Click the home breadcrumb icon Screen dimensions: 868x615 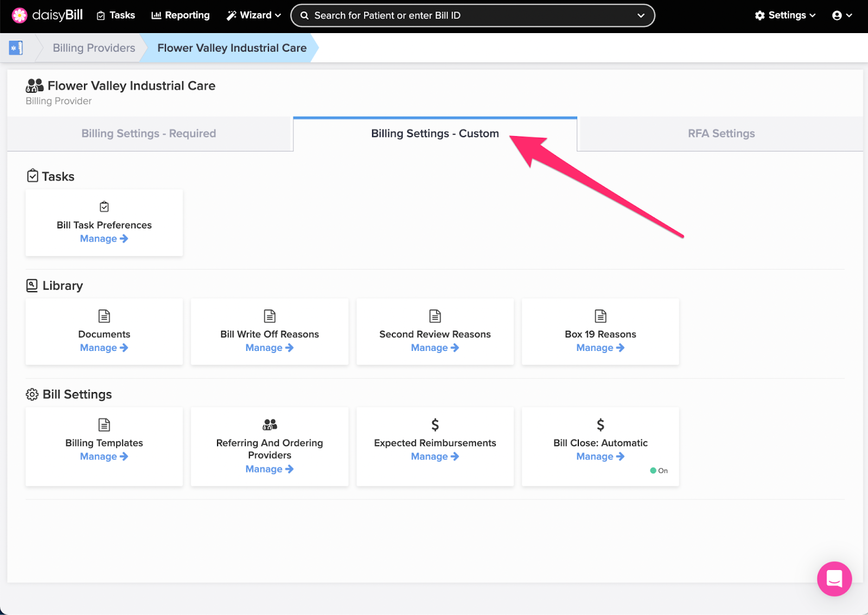click(16, 48)
